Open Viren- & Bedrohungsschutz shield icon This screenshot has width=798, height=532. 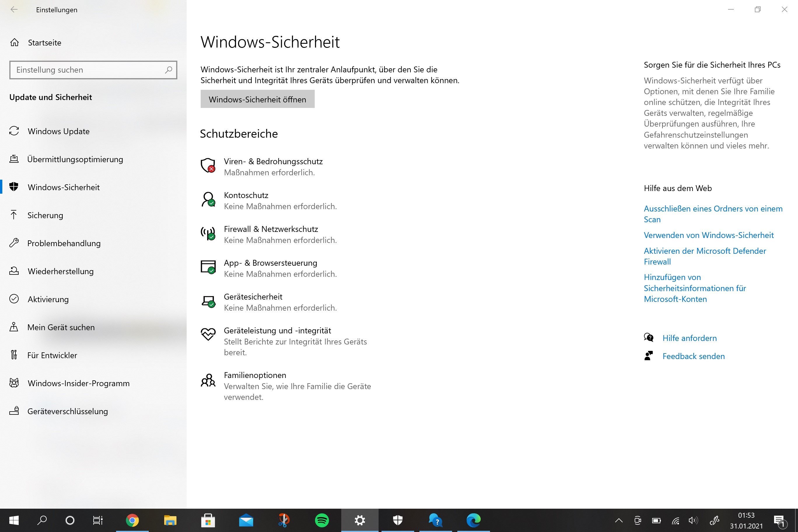[208, 166]
